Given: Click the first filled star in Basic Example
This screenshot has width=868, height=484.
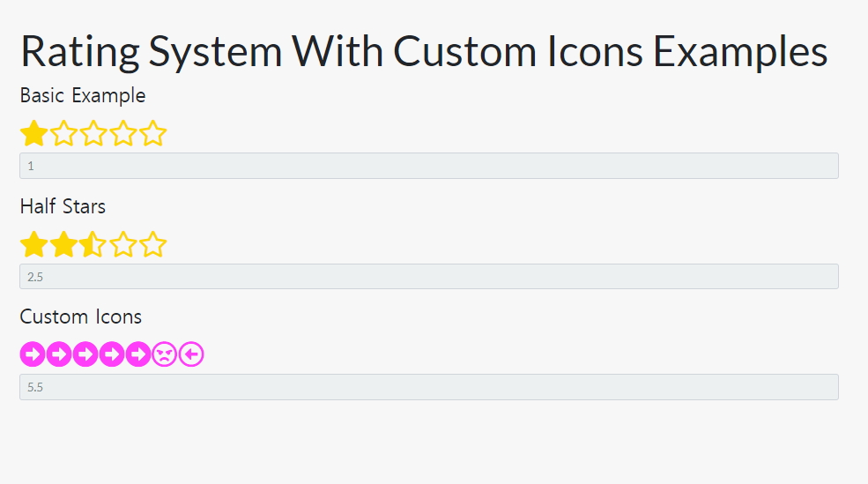Looking at the screenshot, I should click(x=33, y=133).
